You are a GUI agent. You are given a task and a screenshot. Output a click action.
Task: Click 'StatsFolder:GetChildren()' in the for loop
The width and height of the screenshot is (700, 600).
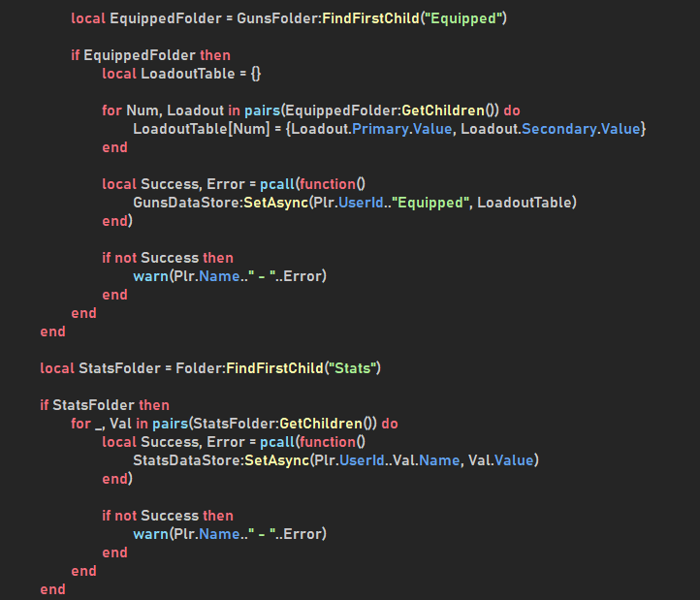pyautogui.click(x=282, y=424)
